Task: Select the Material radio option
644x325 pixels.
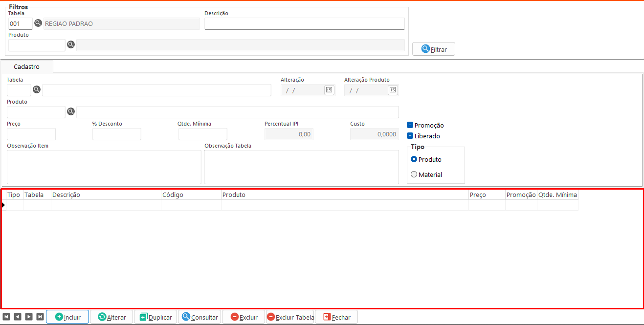Action: 414,174
